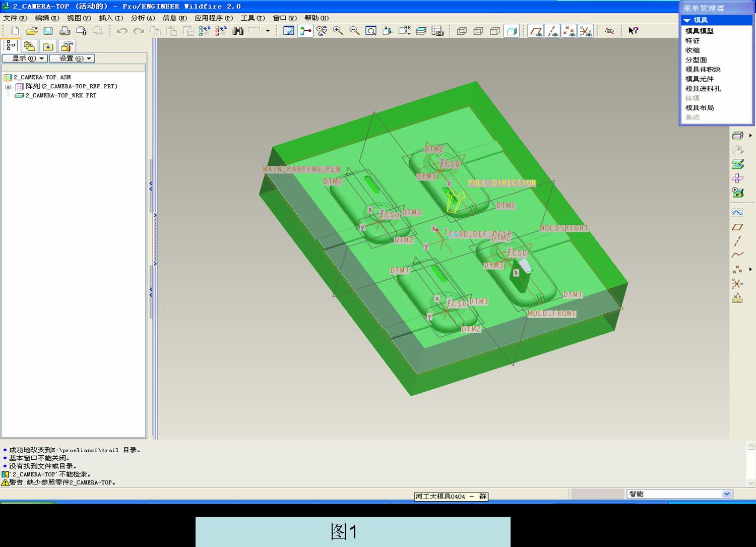Toggle coordinate systems display
Screen dimensions: 756x547
click(585, 31)
